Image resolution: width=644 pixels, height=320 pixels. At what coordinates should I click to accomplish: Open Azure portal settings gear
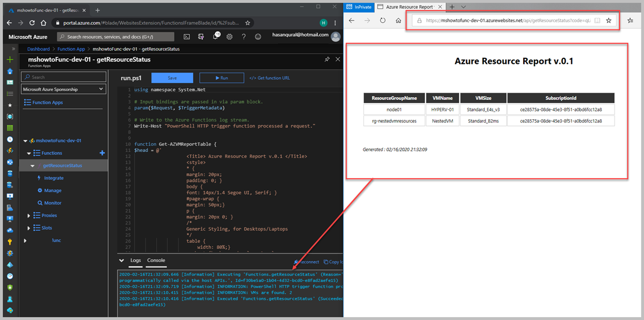(x=230, y=37)
